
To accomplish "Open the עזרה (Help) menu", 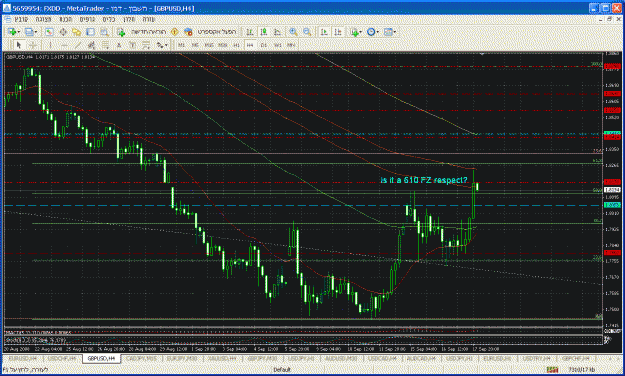I will click(x=148, y=19).
